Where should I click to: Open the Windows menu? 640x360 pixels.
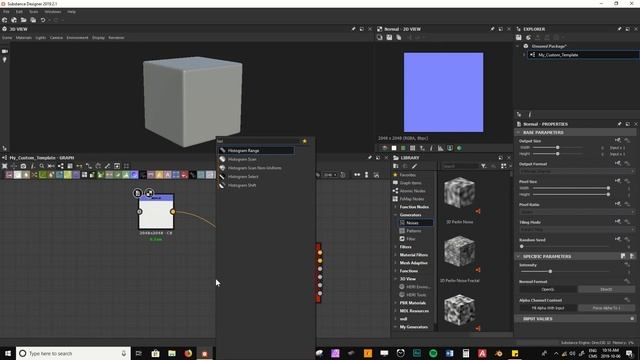point(53,12)
